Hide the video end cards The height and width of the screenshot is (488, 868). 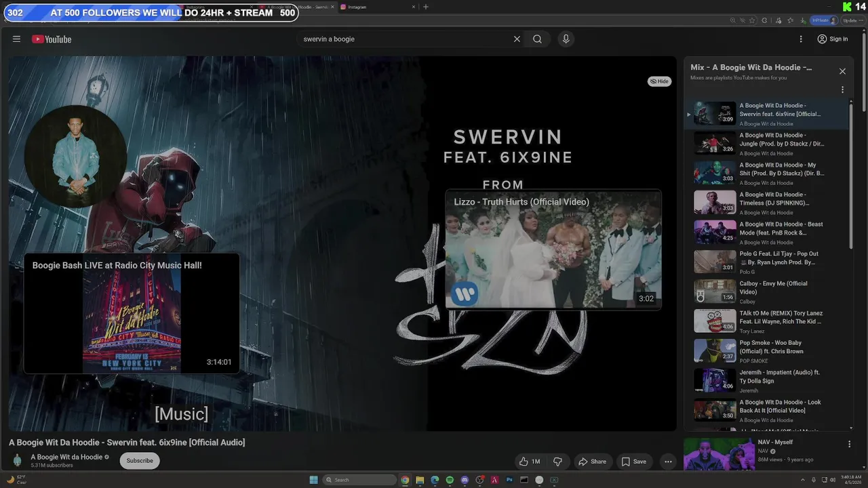[659, 81]
